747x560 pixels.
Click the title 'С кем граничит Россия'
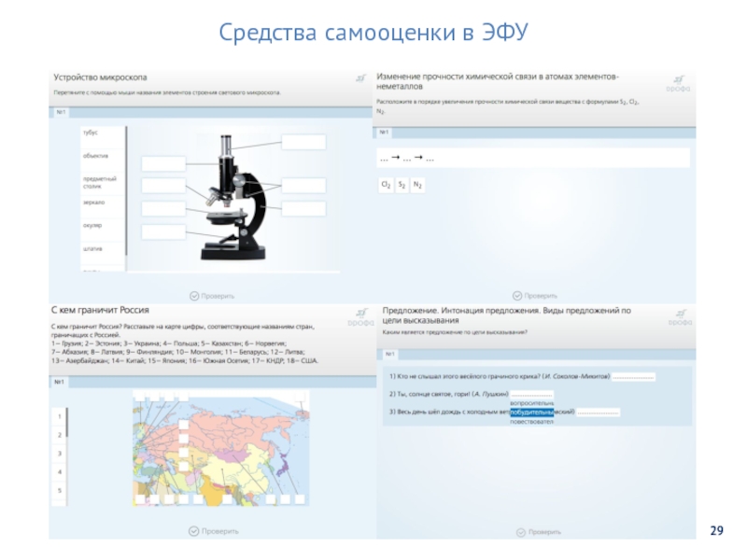coord(100,310)
